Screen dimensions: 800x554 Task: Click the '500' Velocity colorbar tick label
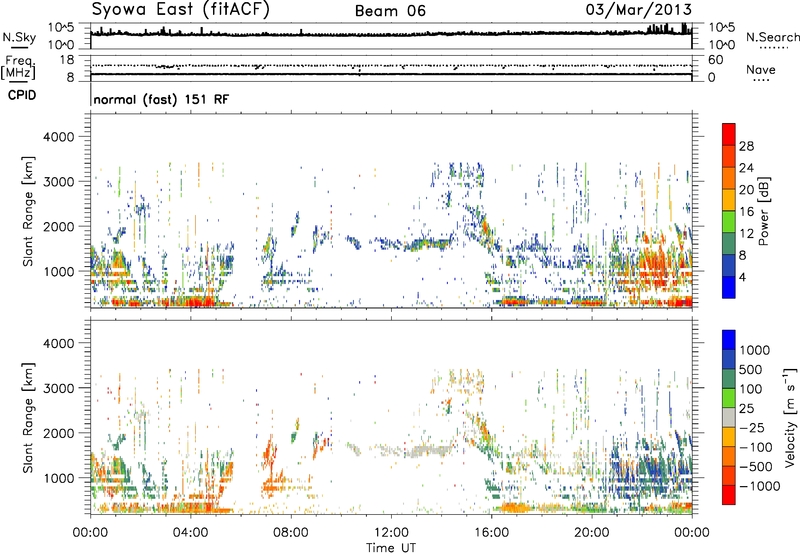pos(750,370)
